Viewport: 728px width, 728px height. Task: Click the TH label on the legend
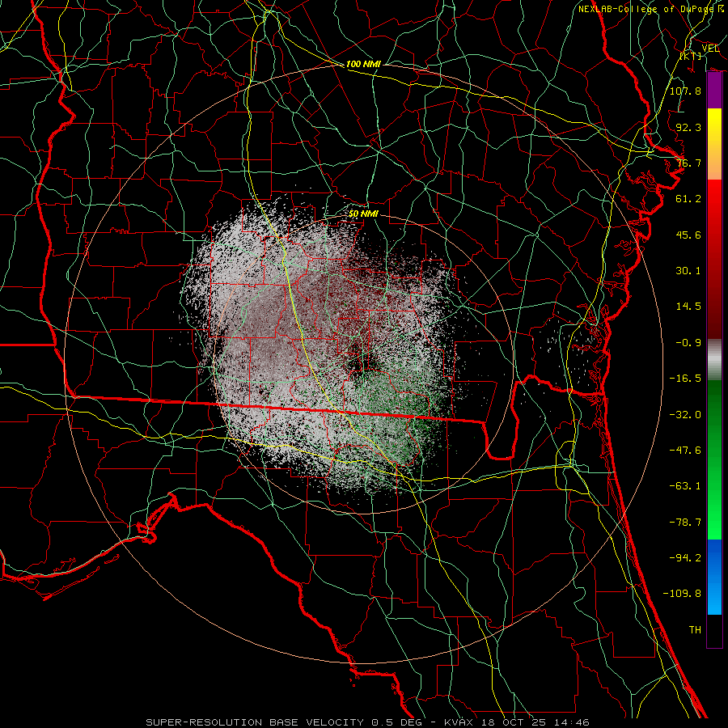695,630
